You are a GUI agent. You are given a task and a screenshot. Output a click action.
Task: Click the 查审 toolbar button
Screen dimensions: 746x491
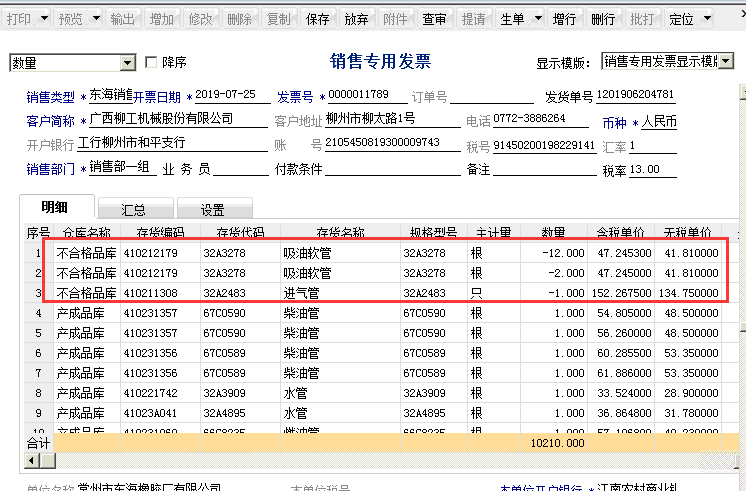pyautogui.click(x=434, y=19)
